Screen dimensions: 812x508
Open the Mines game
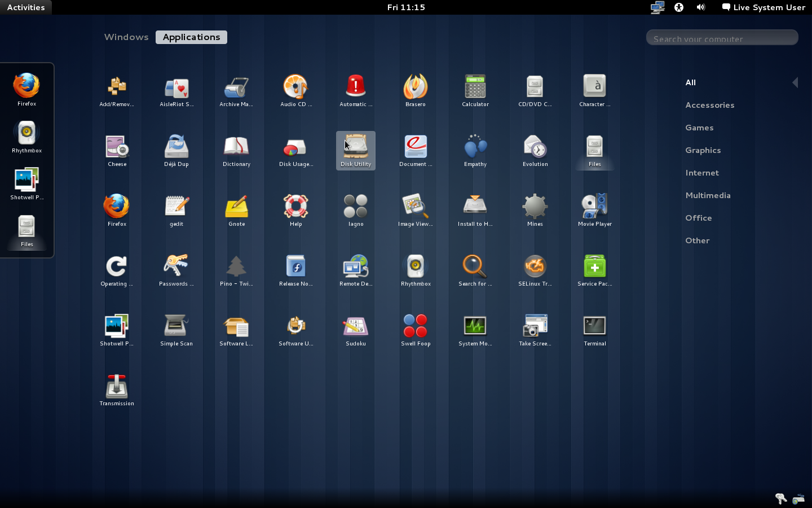click(x=535, y=211)
